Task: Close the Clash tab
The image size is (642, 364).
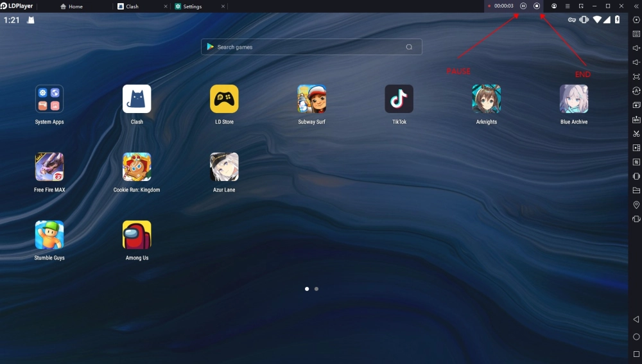Action: click(166, 6)
